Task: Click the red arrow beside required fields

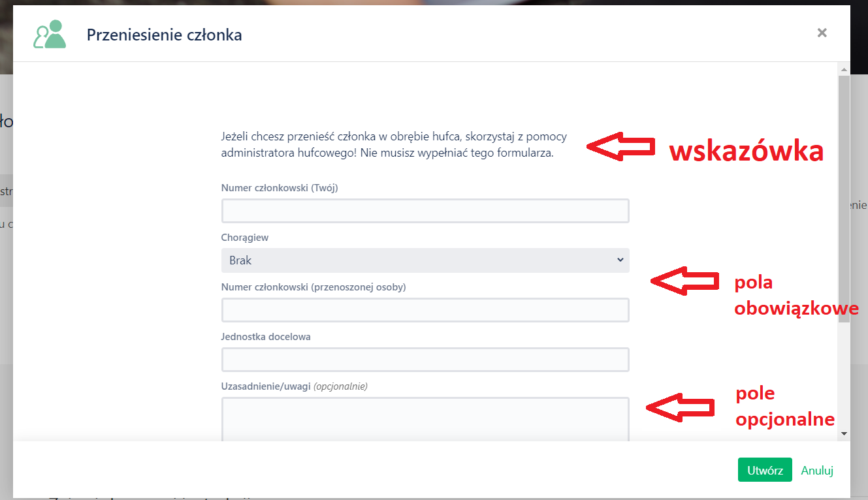Action: coord(683,281)
